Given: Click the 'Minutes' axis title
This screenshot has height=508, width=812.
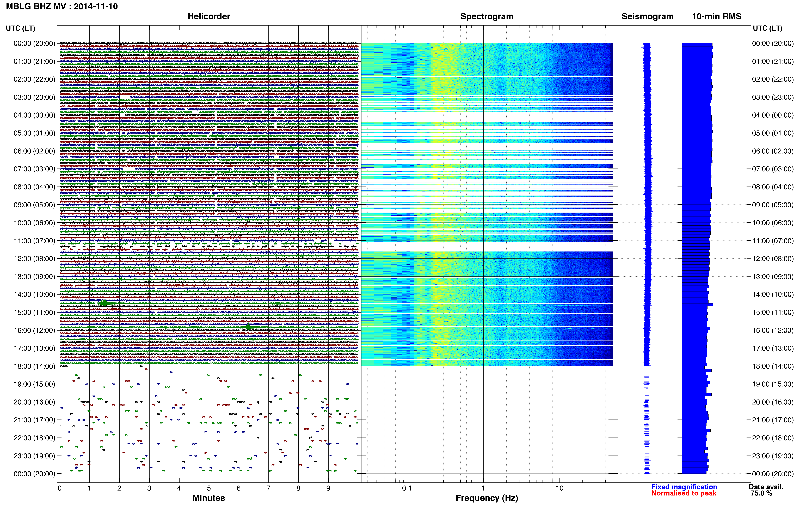Looking at the screenshot, I should (209, 498).
